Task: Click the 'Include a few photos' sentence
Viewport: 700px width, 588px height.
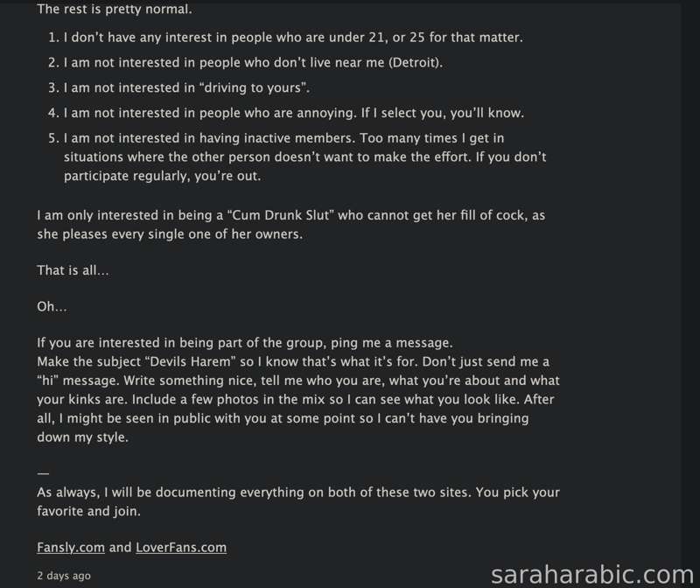Action: (325, 399)
